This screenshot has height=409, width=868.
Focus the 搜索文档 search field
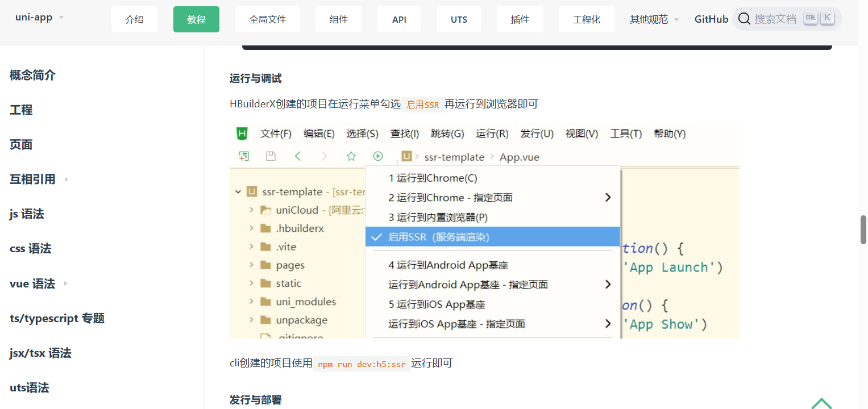tap(775, 19)
